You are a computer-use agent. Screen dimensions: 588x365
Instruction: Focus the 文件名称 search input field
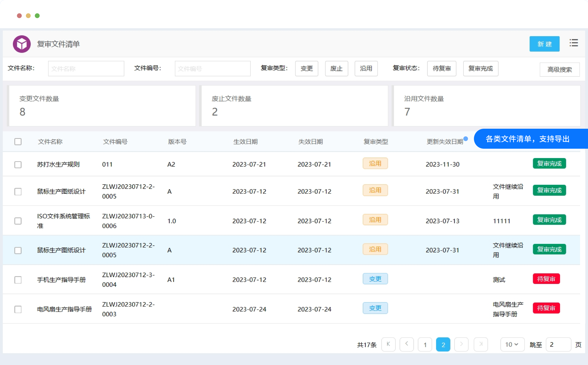(x=86, y=68)
